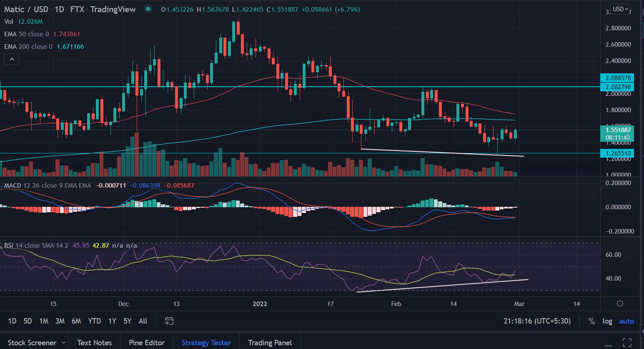The image size is (644, 349).
Task: Click the 2.088578 price level label
Action: point(617,78)
